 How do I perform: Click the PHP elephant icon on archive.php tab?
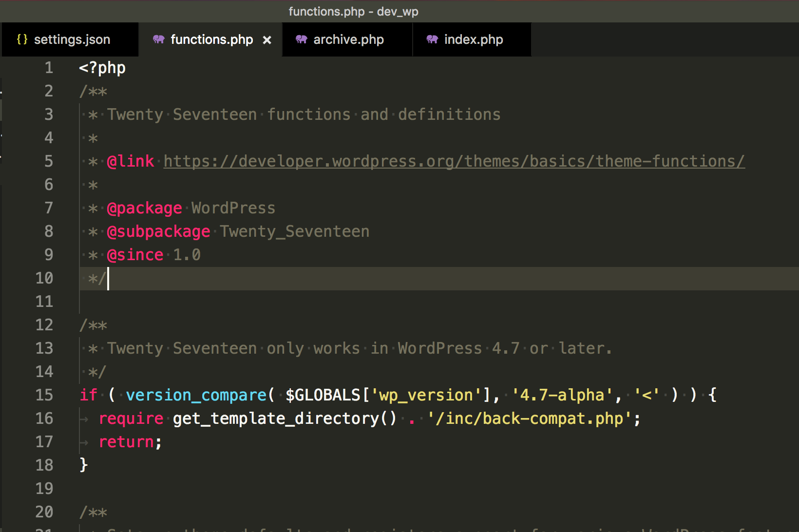coord(301,39)
